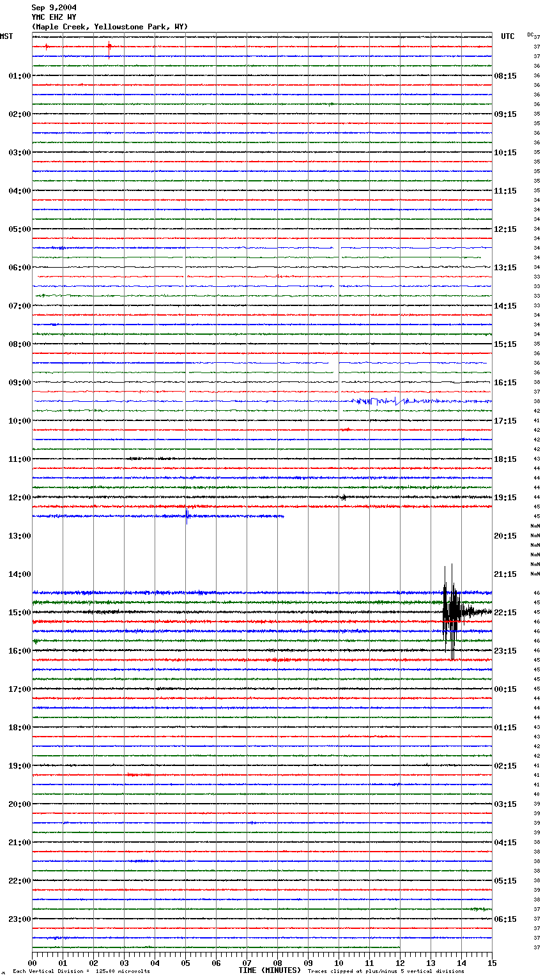Select the '08:00' MST hour label
543x980 pixels.
[x=20, y=344]
